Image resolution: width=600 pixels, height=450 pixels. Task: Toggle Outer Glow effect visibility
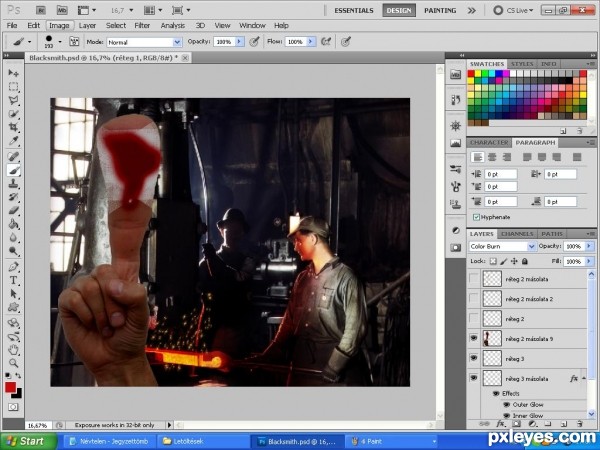point(506,404)
